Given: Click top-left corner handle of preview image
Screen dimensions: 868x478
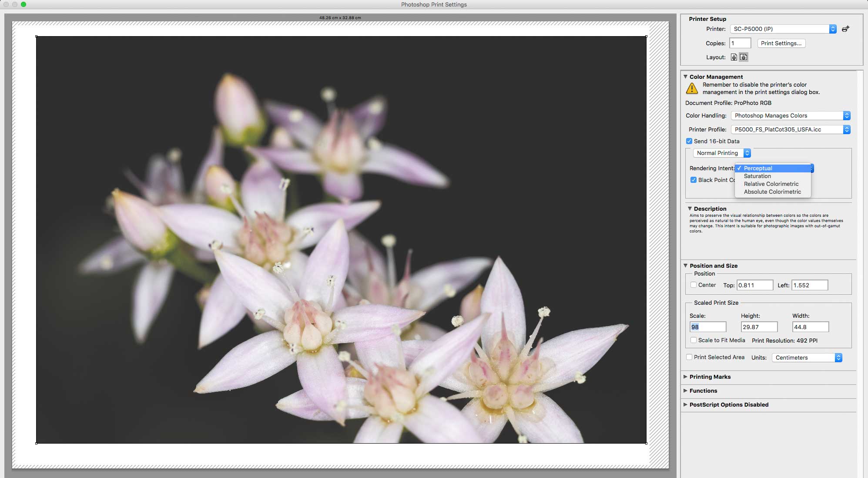Looking at the screenshot, I should (36, 36).
